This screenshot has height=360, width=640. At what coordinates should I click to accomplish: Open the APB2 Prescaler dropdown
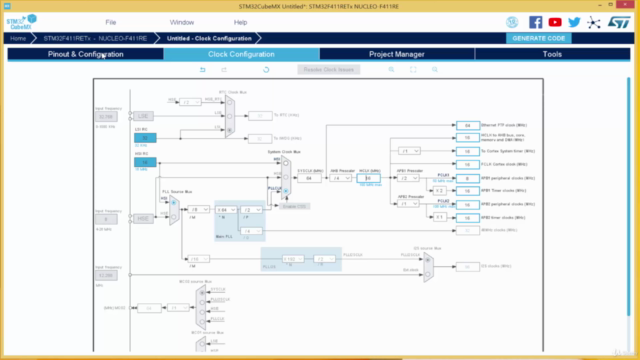[408, 203]
